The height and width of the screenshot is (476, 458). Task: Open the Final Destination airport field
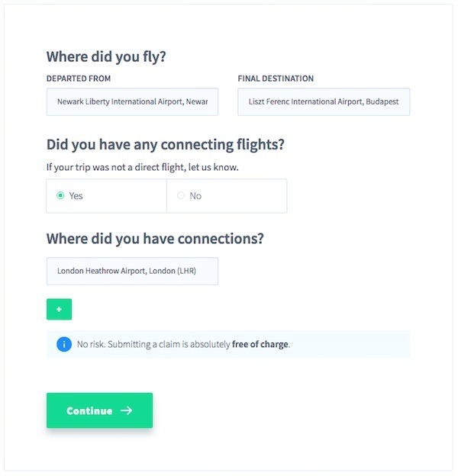coord(324,101)
